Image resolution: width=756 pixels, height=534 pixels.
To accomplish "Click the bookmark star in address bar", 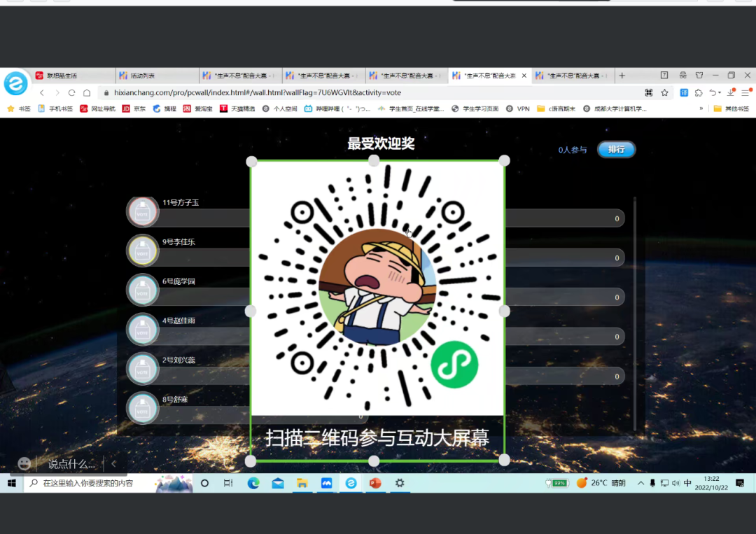I will (x=664, y=92).
